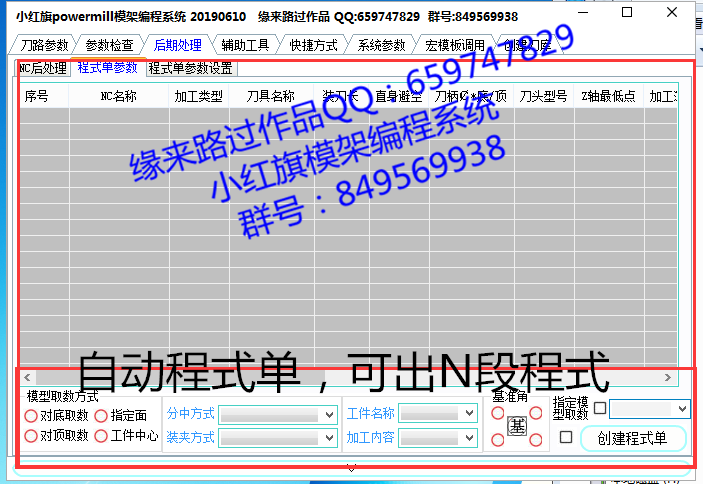Open the 程式单参数设置 sub-tab

click(191, 68)
